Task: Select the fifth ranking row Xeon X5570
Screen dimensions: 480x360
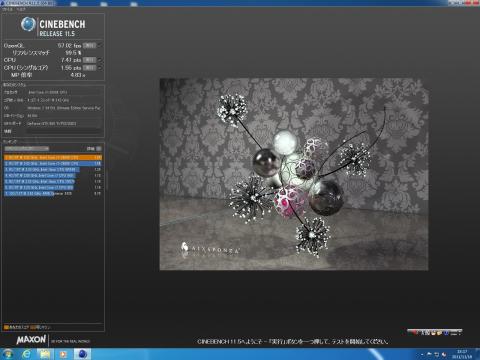Action: point(53,181)
